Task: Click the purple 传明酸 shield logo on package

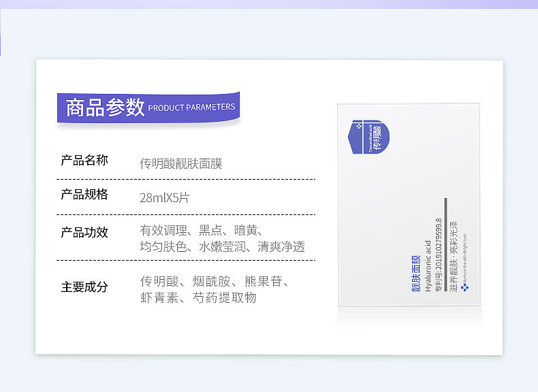Action: click(x=369, y=137)
